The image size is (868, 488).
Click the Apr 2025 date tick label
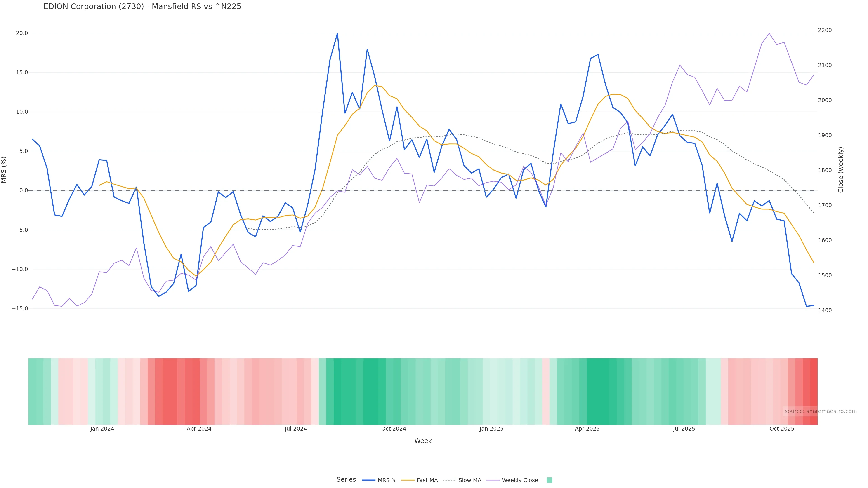(x=587, y=429)
